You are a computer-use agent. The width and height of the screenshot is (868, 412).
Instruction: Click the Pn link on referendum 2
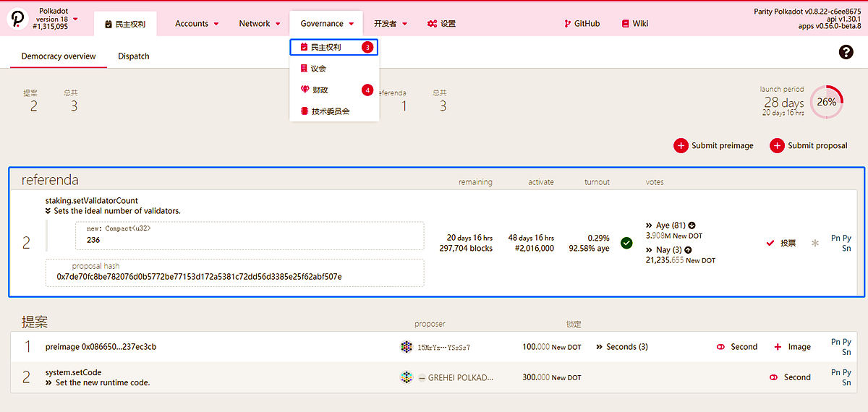836,238
